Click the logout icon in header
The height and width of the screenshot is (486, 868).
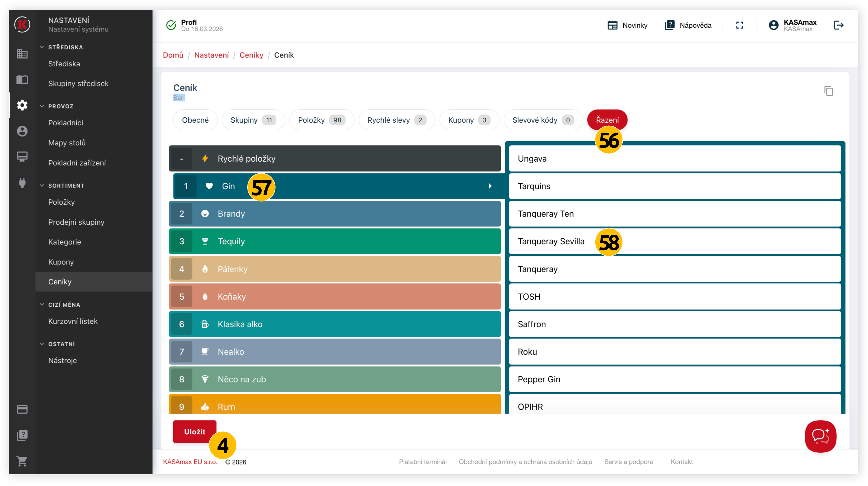[838, 25]
